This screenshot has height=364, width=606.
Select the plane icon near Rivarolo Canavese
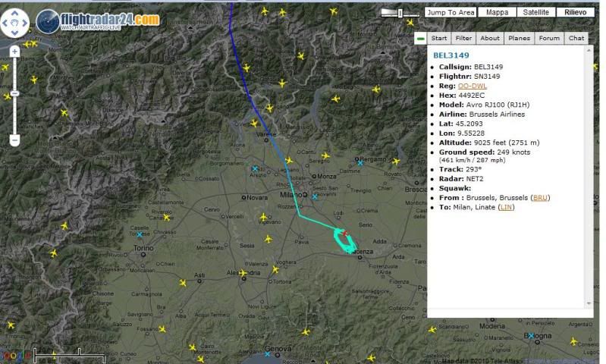coord(167,218)
